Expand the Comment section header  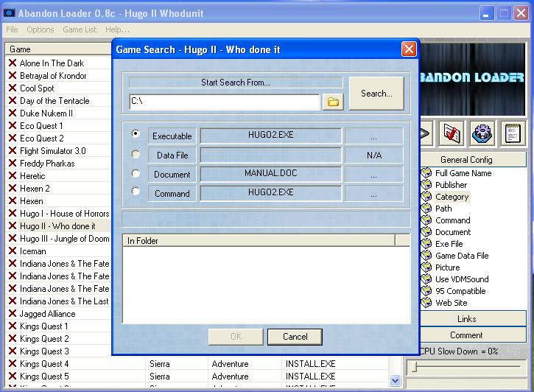(473, 335)
